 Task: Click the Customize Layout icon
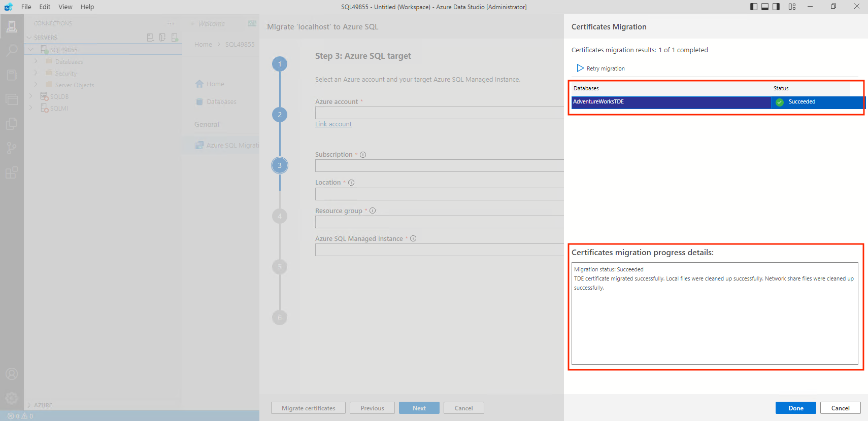(x=792, y=7)
